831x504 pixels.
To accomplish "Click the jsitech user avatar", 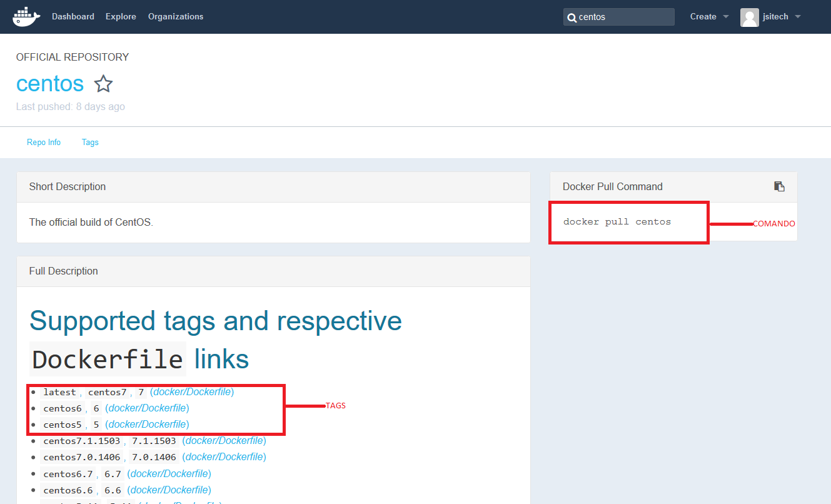I will [749, 17].
